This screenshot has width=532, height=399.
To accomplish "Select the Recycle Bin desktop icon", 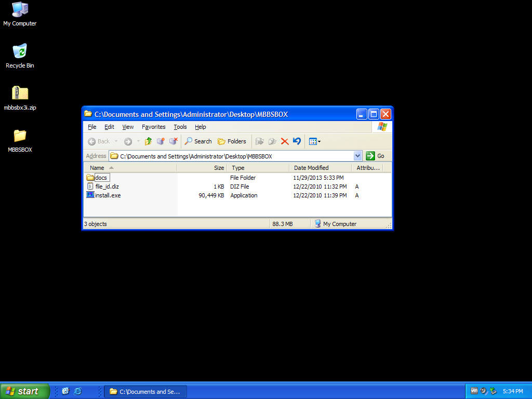I will click(x=20, y=51).
